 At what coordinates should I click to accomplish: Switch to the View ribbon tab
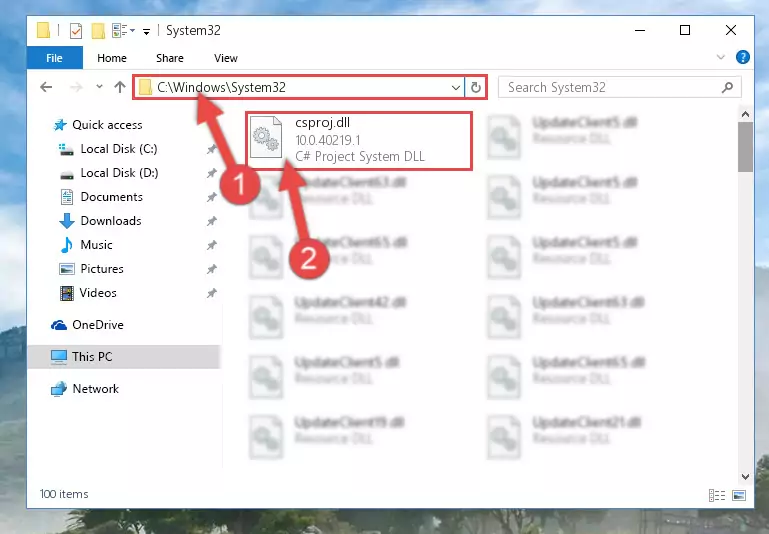[226, 58]
